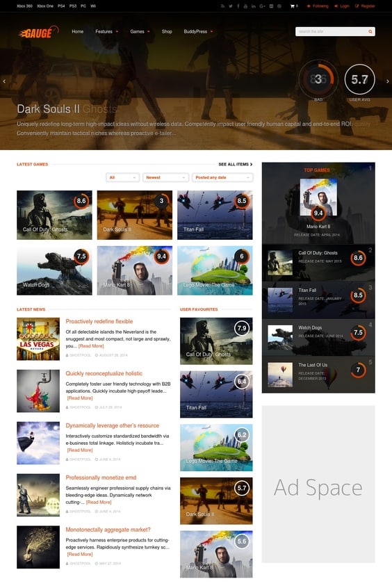Open the 'Posted any date' dropdown
Viewport: 392px width, 588px height.
pos(222,177)
